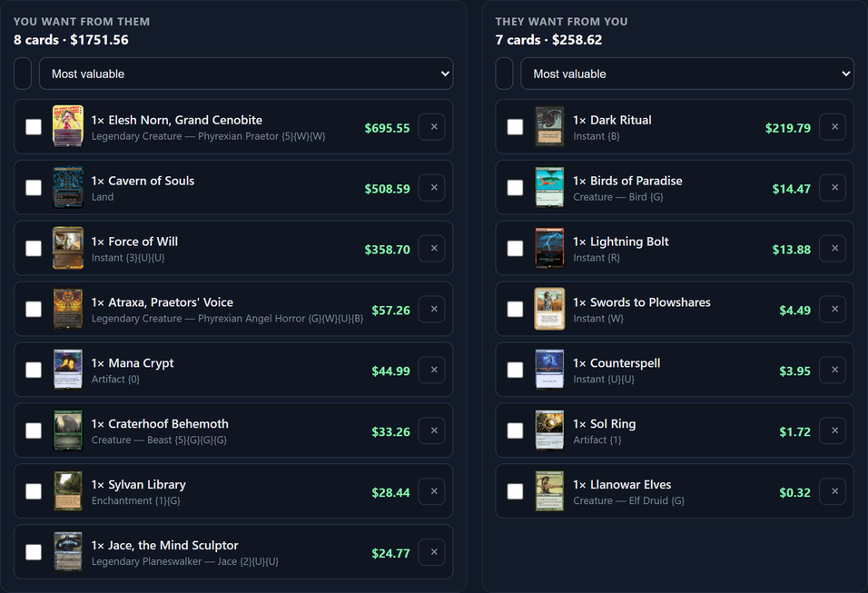This screenshot has width=868, height=593.
Task: Select Force of Will checkbox
Action: [x=34, y=248]
